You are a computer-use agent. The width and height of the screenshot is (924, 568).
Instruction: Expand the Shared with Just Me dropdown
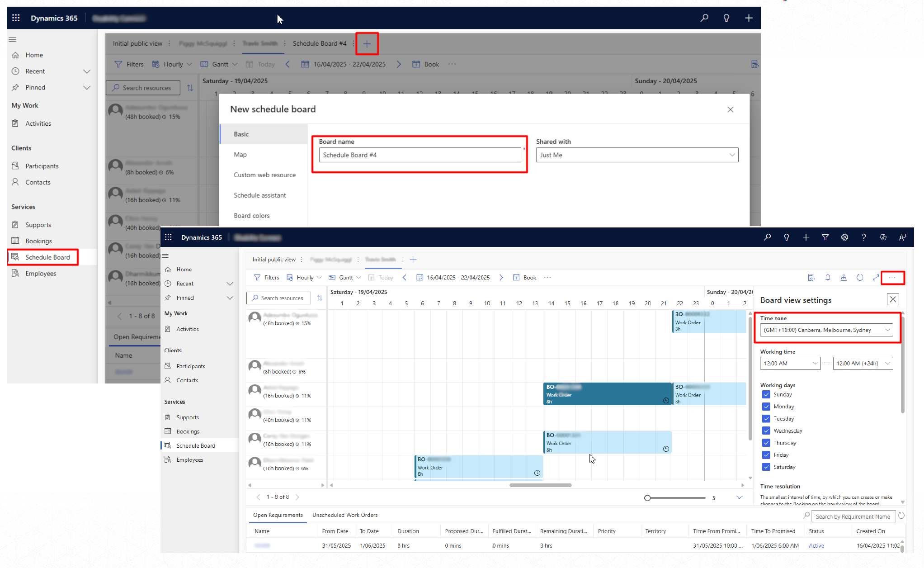[636, 155]
